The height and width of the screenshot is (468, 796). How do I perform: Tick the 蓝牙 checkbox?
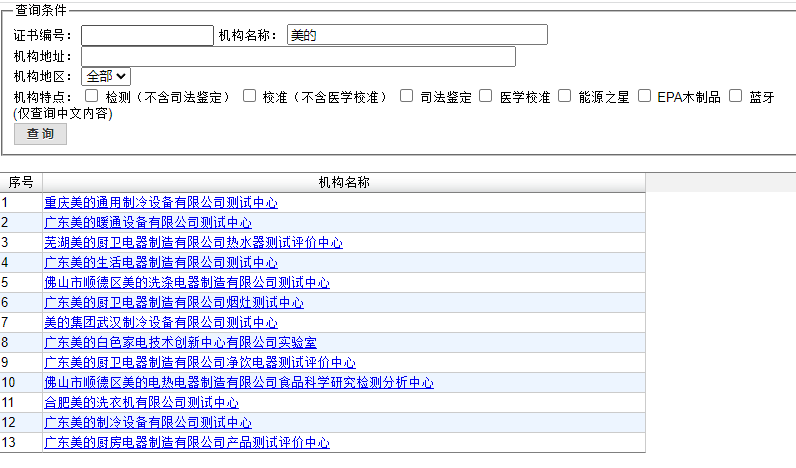tap(736, 96)
